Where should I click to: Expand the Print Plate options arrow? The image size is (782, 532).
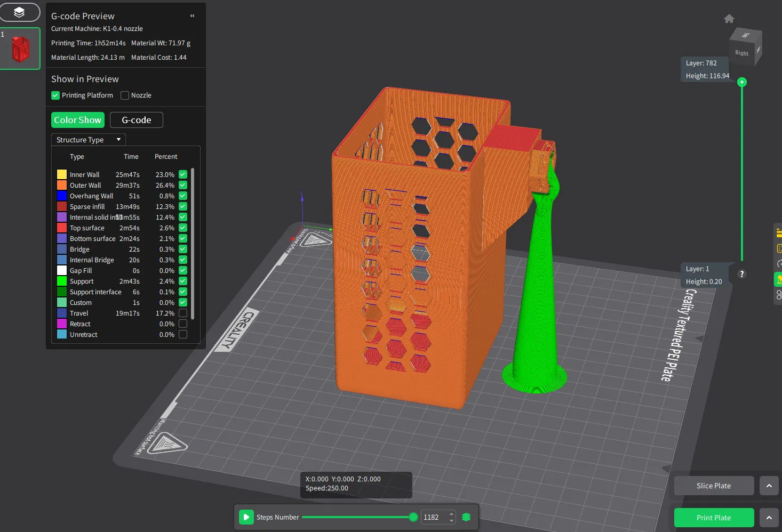point(769,518)
